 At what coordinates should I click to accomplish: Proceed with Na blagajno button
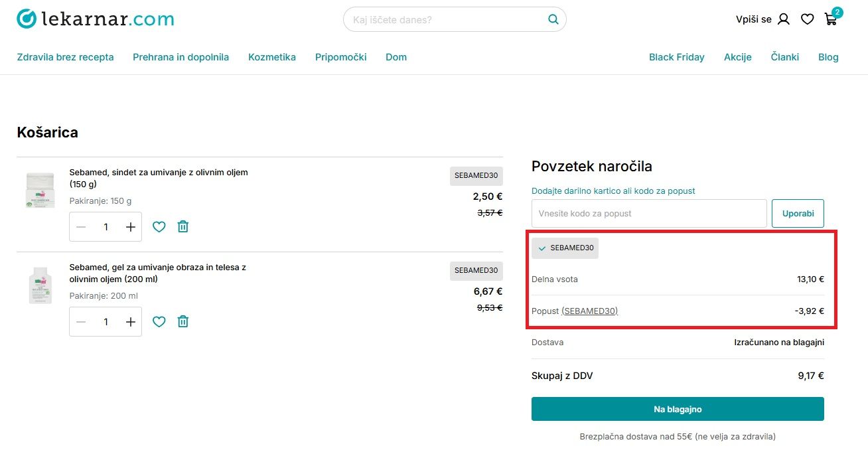(x=678, y=409)
